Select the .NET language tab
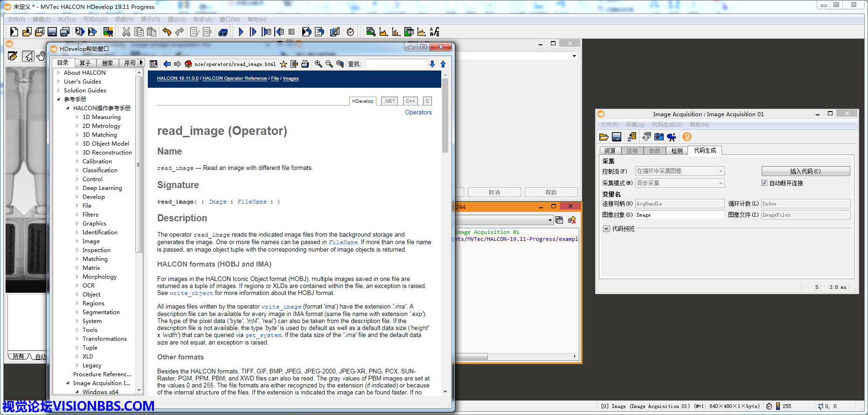The image size is (868, 415). point(389,101)
